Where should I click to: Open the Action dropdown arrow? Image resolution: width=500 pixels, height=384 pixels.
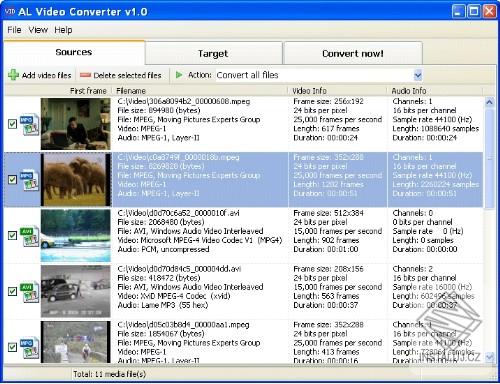tap(418, 75)
